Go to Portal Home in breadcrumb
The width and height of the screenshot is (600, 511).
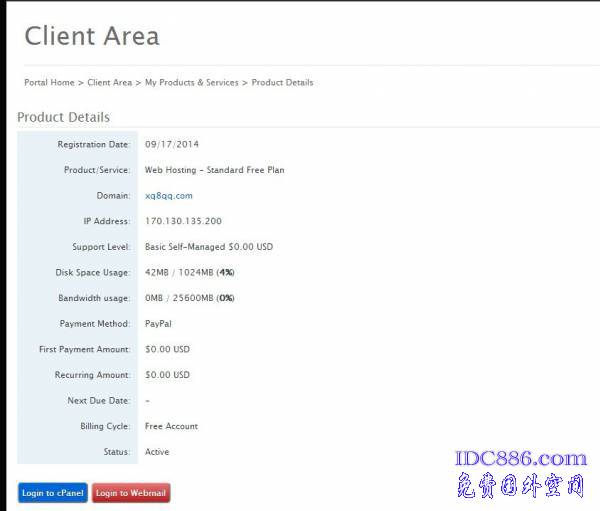(x=49, y=82)
